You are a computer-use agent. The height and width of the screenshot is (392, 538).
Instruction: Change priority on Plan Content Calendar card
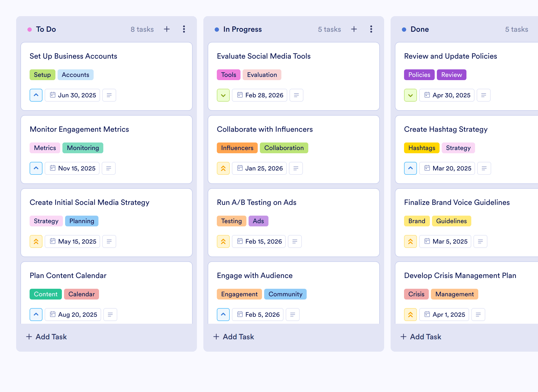36,315
